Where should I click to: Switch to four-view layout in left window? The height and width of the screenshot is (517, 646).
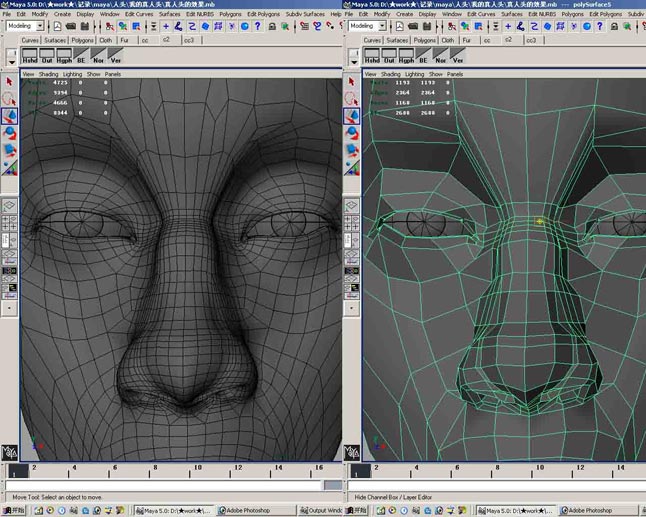click(9, 222)
